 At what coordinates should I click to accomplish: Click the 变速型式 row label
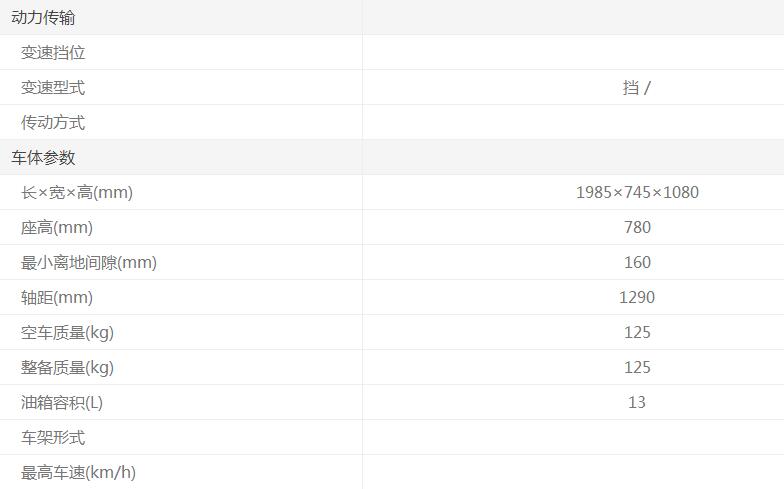click(53, 88)
